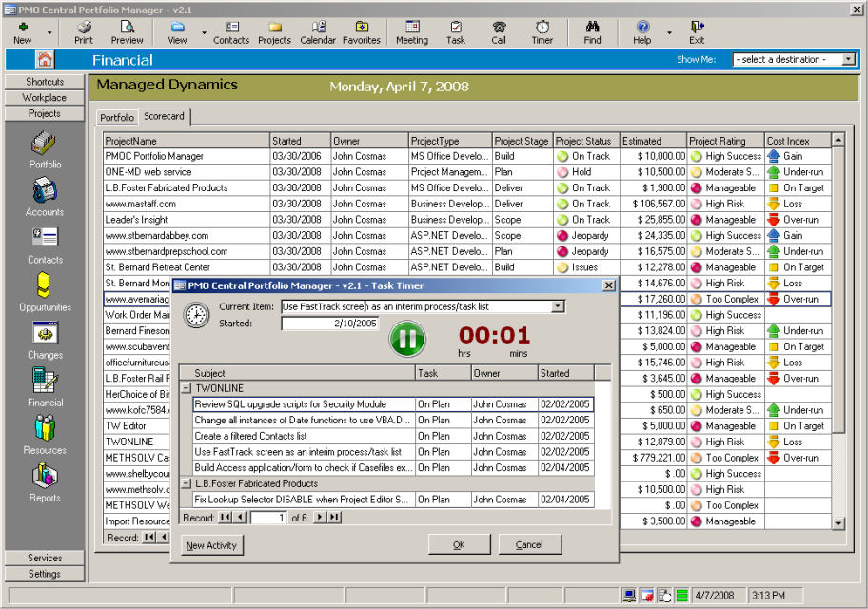This screenshot has width=868, height=609.
Task: Pause the timer with the green button
Action: [x=408, y=340]
